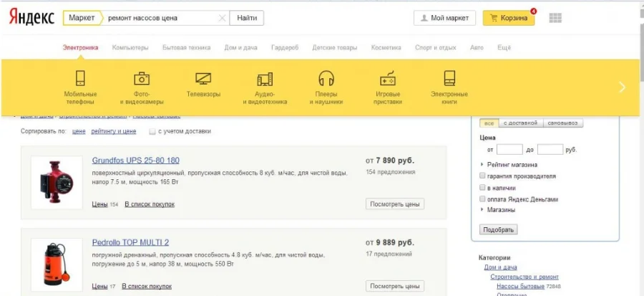Check 'оплата Яндекс.Деньгами' filter

482,199
